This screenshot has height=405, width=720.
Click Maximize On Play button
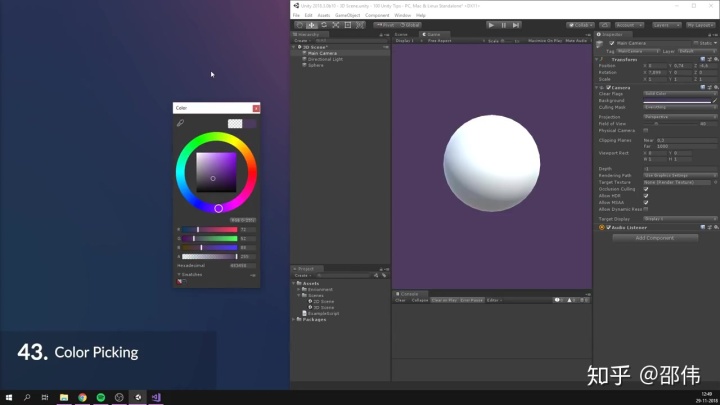point(545,41)
